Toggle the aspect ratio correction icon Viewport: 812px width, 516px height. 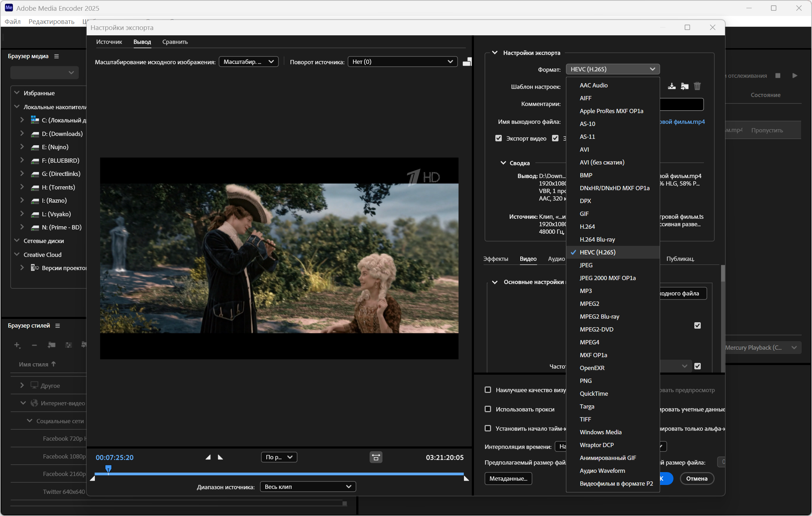tap(376, 457)
